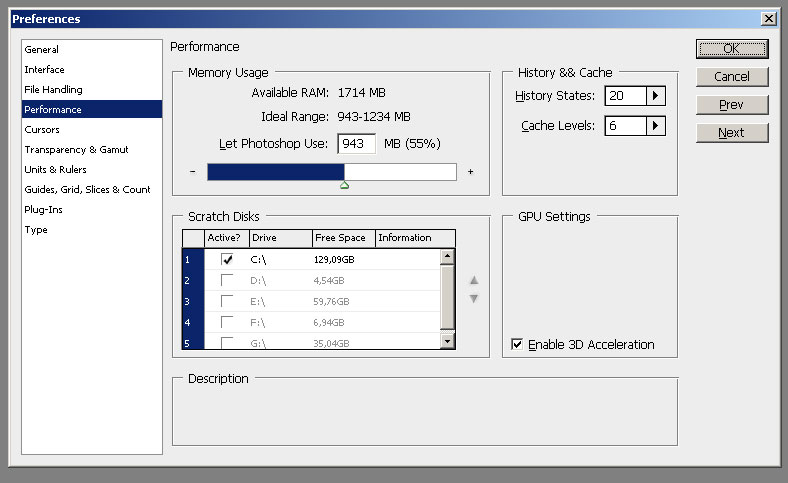Click the 1714 MB available RAM value
Image resolution: width=788 pixels, height=483 pixels.
(362, 93)
